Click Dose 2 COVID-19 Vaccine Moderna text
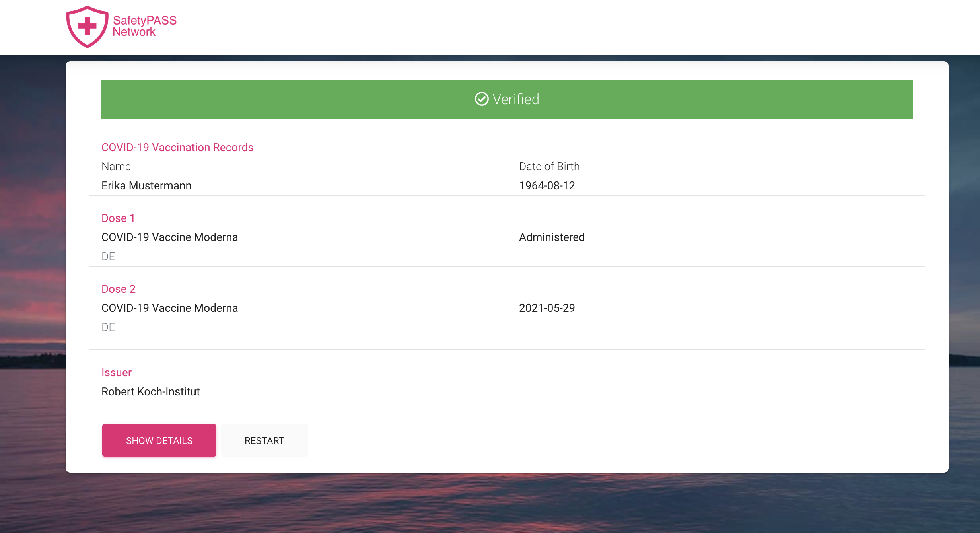 [x=169, y=308]
